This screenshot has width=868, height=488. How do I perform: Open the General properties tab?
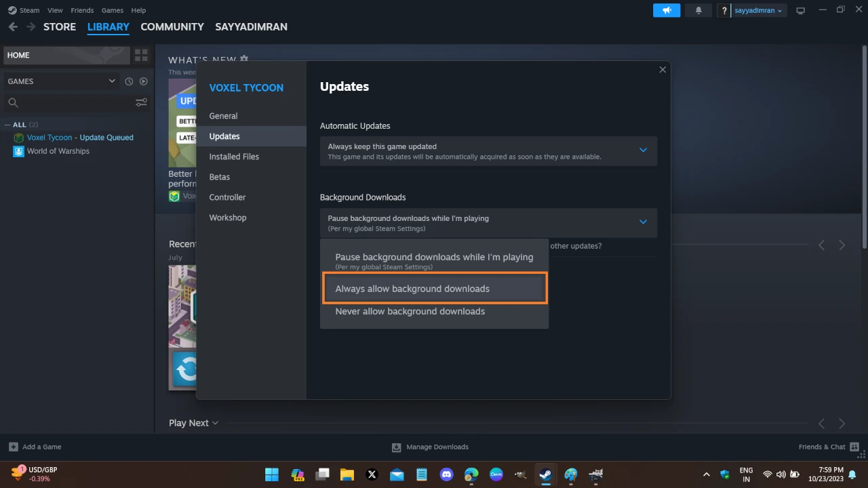[x=251, y=116]
